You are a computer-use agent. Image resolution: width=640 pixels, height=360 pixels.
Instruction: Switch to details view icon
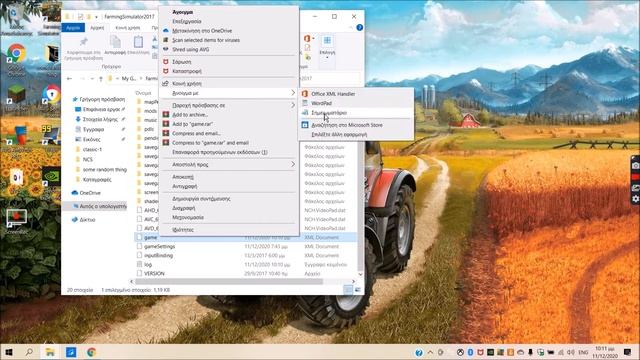tap(348, 290)
